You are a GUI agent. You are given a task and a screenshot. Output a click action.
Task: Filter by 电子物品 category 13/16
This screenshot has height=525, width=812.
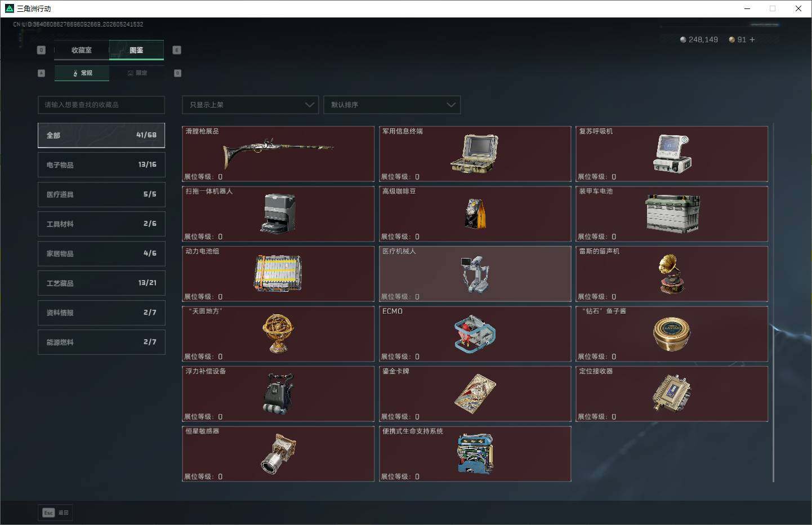(101, 164)
